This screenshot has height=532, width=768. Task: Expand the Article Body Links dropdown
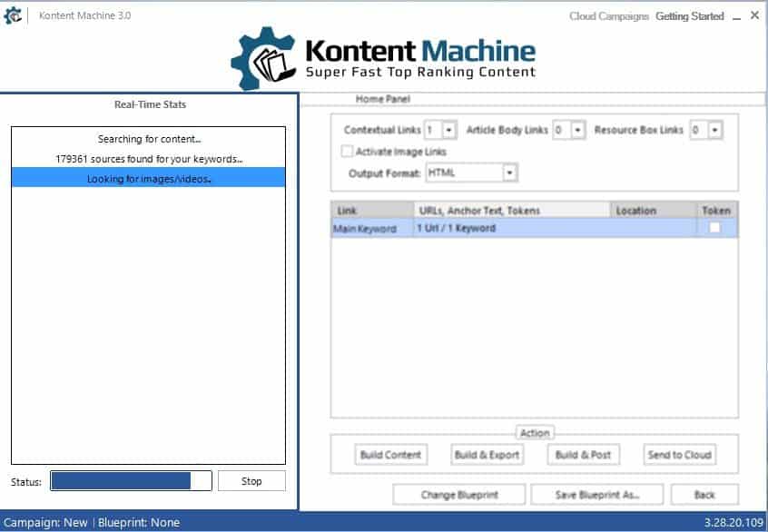[577, 131]
